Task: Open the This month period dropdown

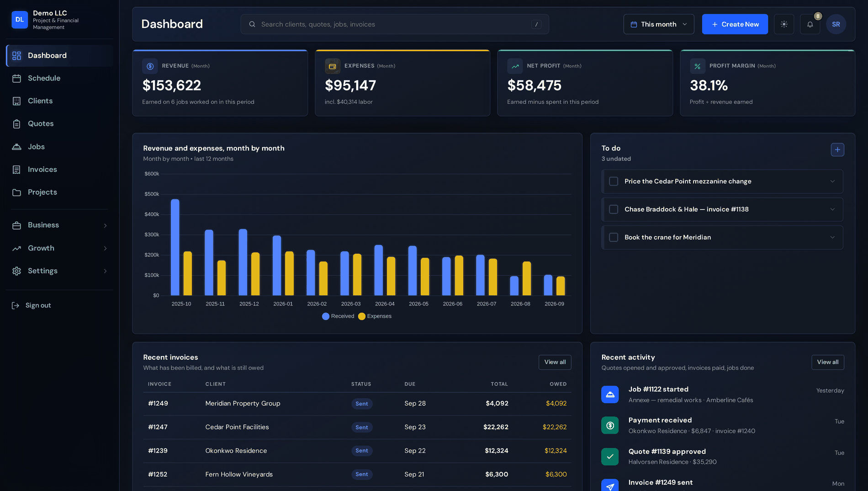Action: click(x=658, y=24)
